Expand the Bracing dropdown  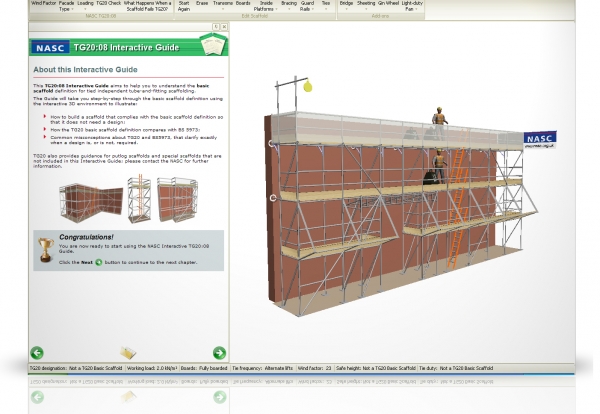tap(289, 5)
